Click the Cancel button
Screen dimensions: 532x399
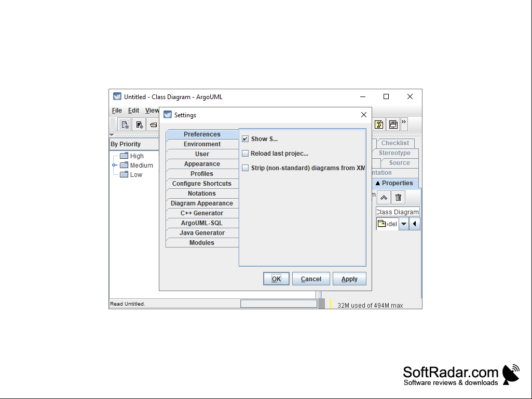click(x=311, y=279)
